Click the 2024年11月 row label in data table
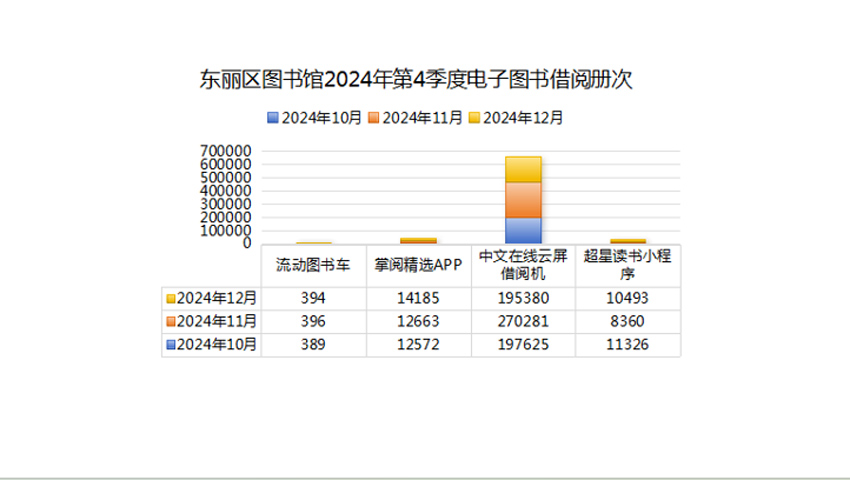850x480 pixels. [x=212, y=321]
